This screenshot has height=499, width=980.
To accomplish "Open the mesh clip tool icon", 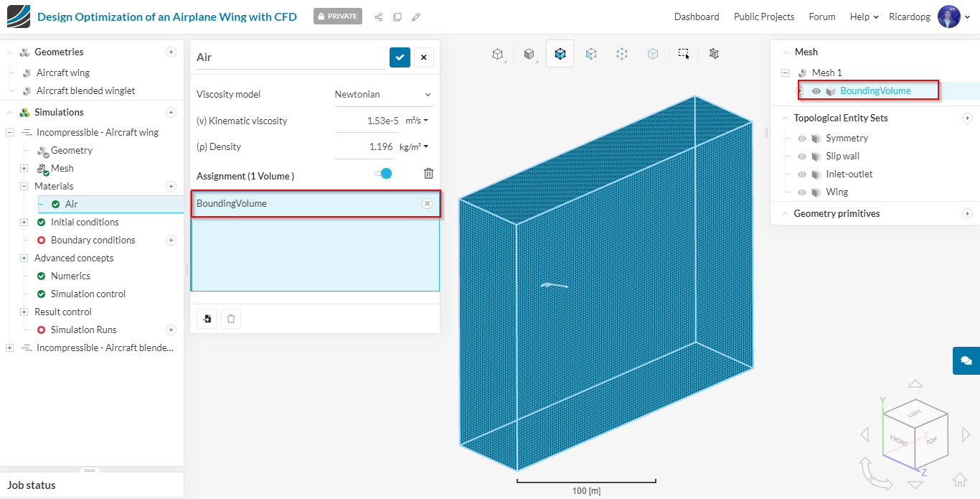I will pos(714,54).
